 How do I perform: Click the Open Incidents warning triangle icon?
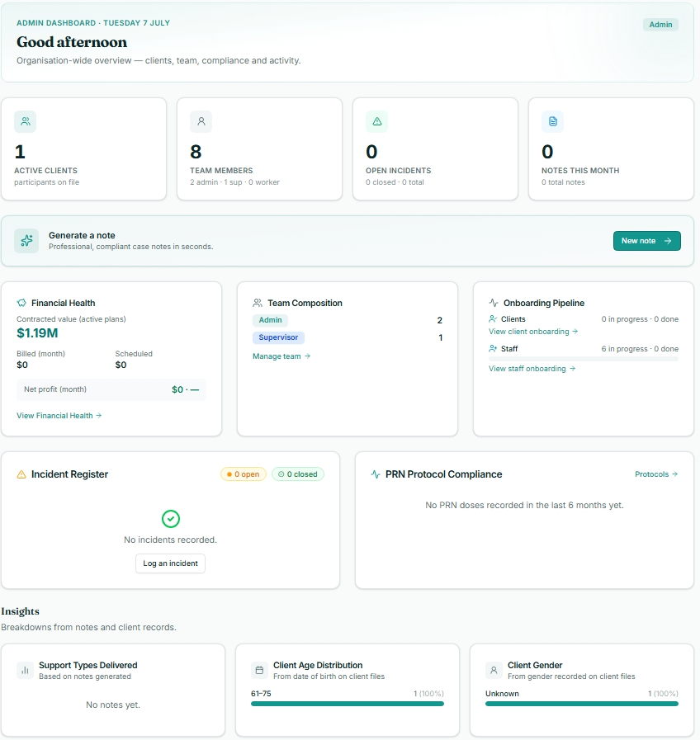coord(377,121)
